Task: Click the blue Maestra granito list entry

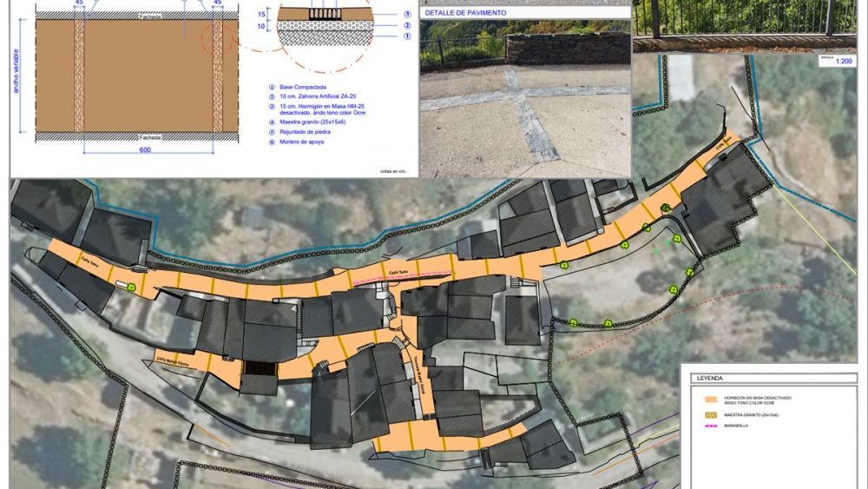Action: (x=306, y=122)
